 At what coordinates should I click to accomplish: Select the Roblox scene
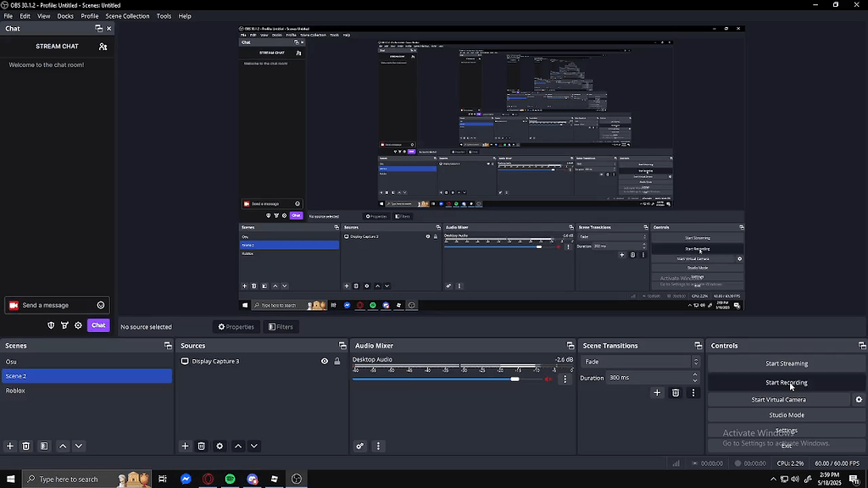pos(15,391)
